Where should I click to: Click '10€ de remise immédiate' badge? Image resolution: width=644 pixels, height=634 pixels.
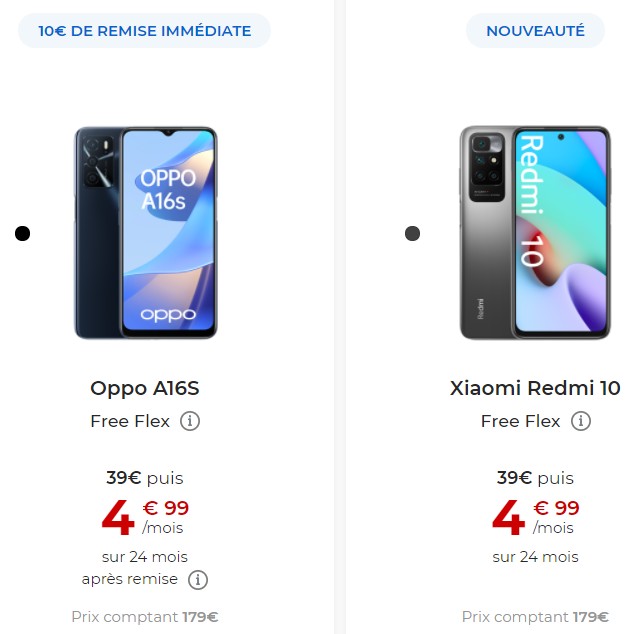point(145,31)
